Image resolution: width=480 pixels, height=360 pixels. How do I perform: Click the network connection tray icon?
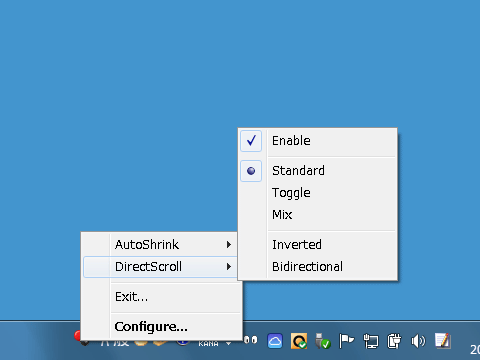(370, 341)
